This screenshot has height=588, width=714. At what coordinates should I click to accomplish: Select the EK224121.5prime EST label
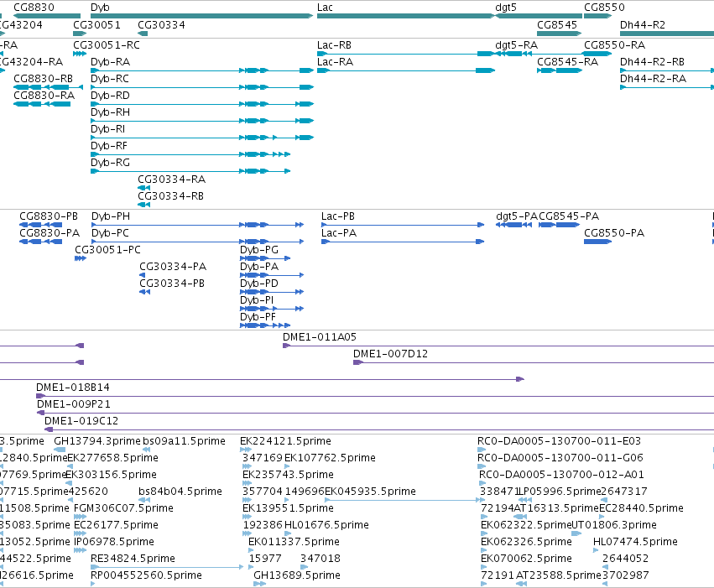(285, 441)
